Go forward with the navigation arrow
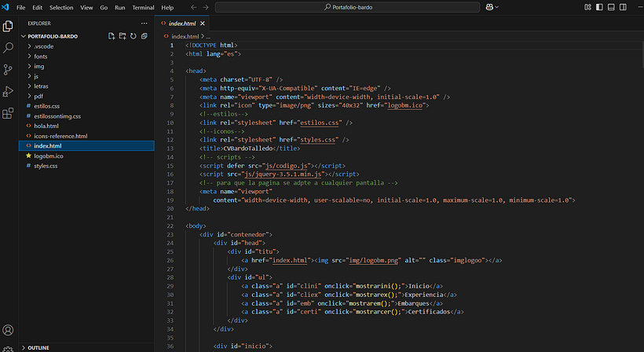644x352 pixels. click(x=206, y=7)
